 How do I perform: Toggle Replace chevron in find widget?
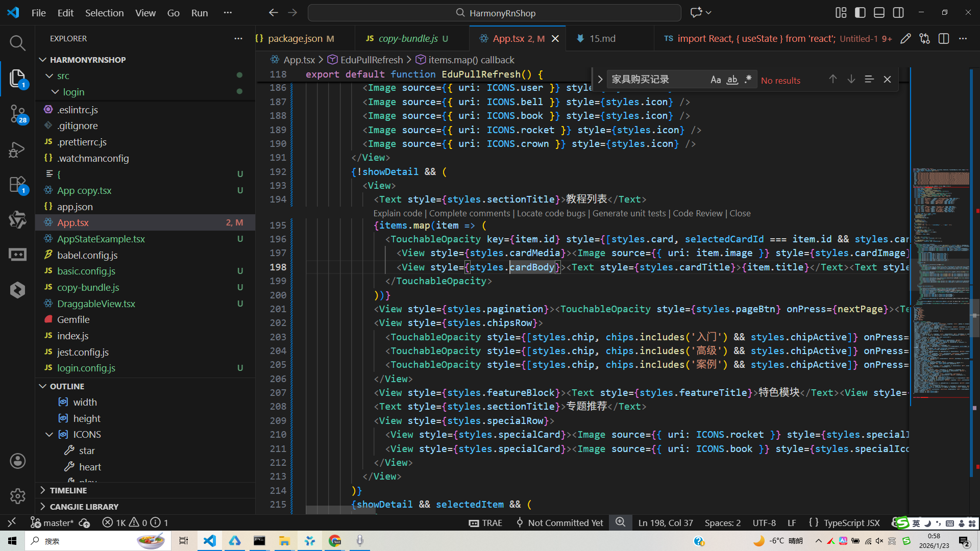coord(600,80)
